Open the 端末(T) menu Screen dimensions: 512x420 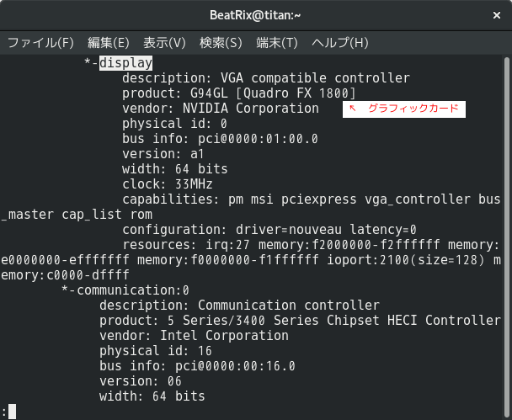[277, 43]
